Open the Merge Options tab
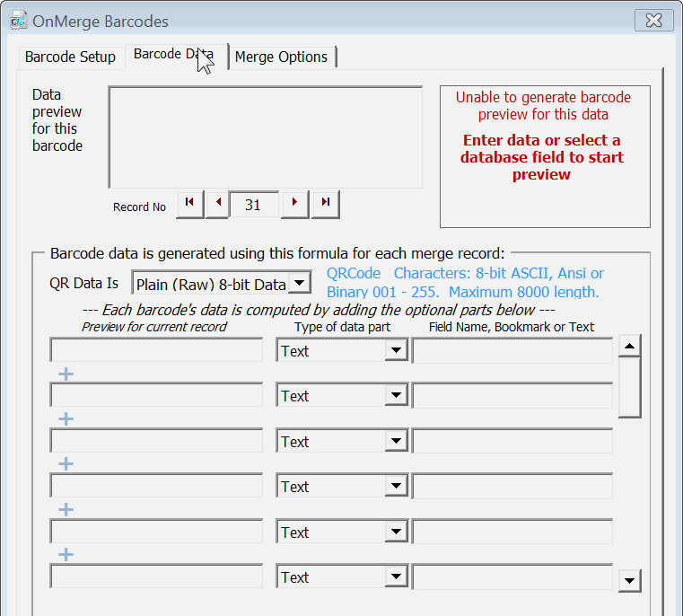The image size is (683, 616). pos(281,57)
